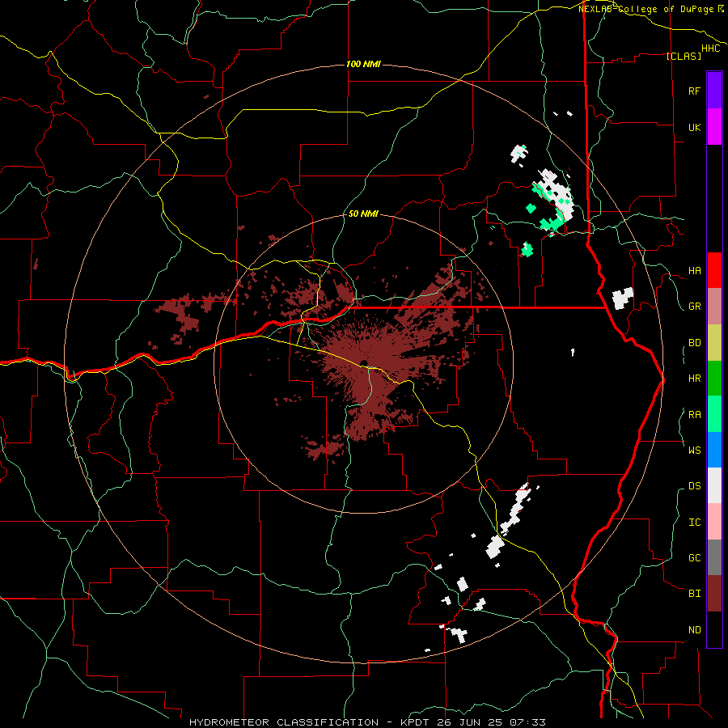Click the BI dark-red legend swatch

pos(714,594)
